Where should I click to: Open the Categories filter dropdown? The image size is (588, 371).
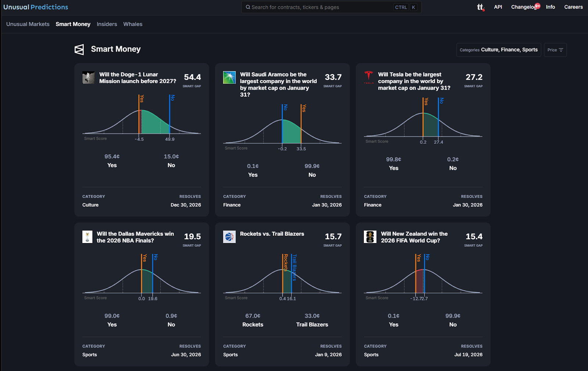coord(498,50)
